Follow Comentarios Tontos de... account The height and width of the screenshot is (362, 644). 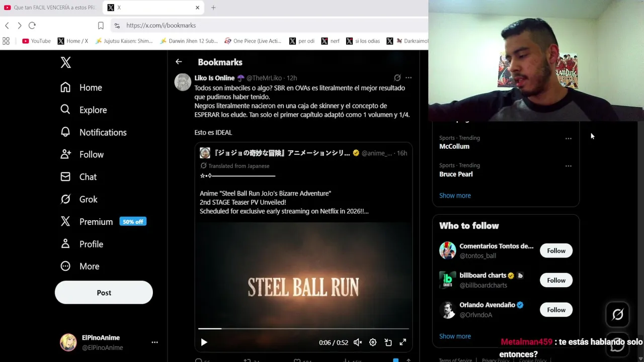point(556,251)
